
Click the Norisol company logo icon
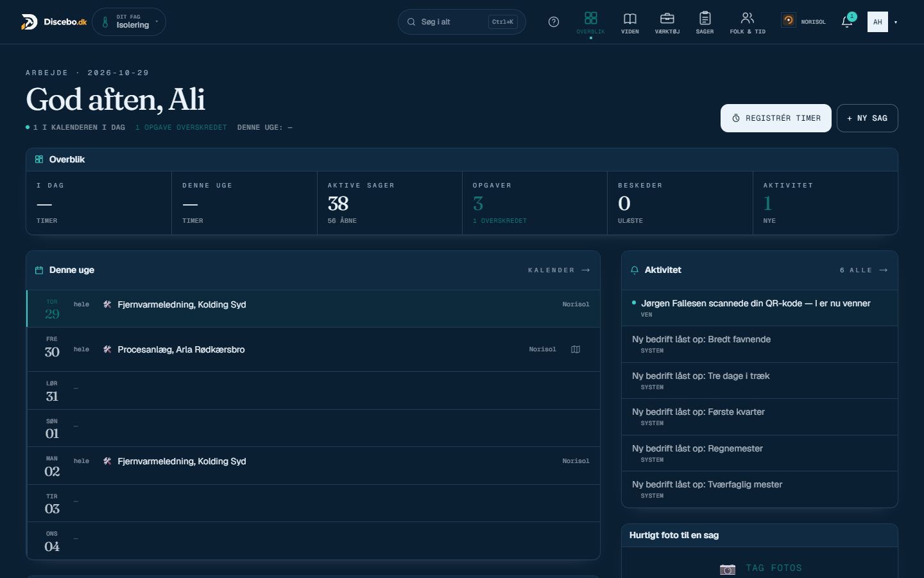(788, 21)
